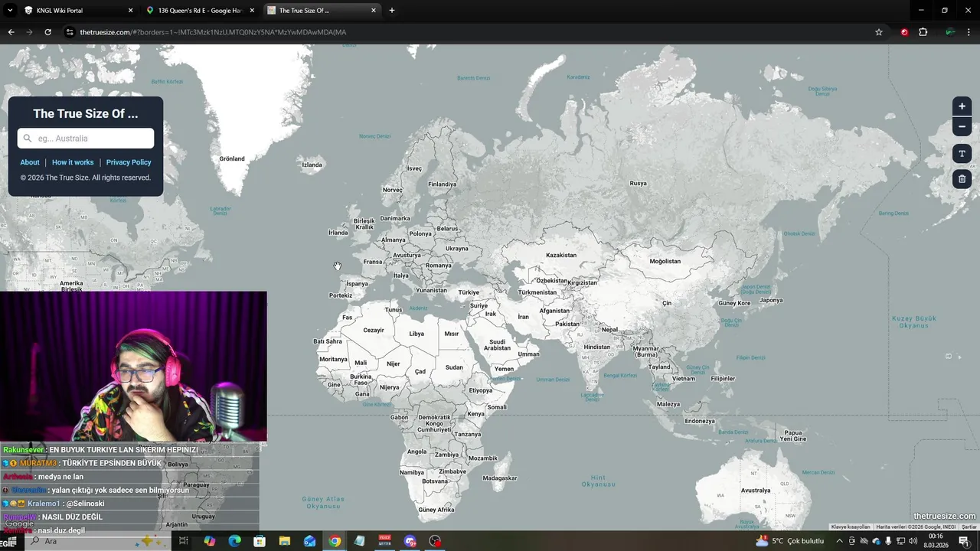Viewport: 980px width, 551px height.
Task: Open the OBS Studio taskbar icon
Action: (x=435, y=541)
